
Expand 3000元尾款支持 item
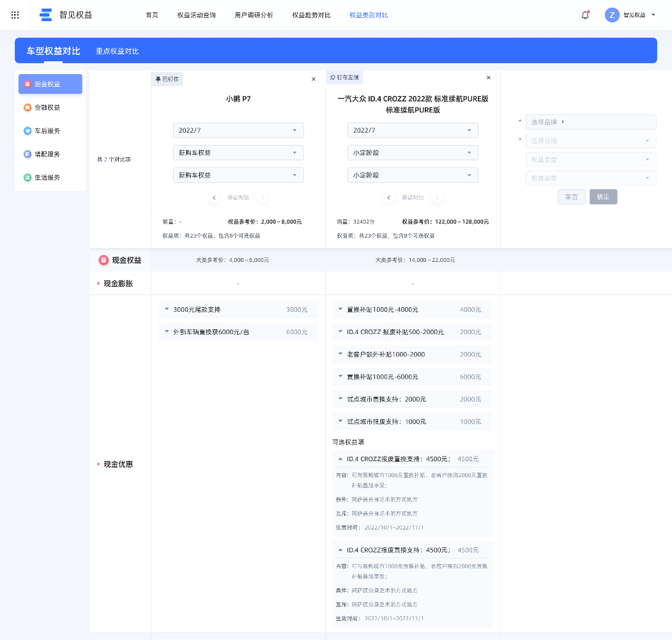(238, 310)
